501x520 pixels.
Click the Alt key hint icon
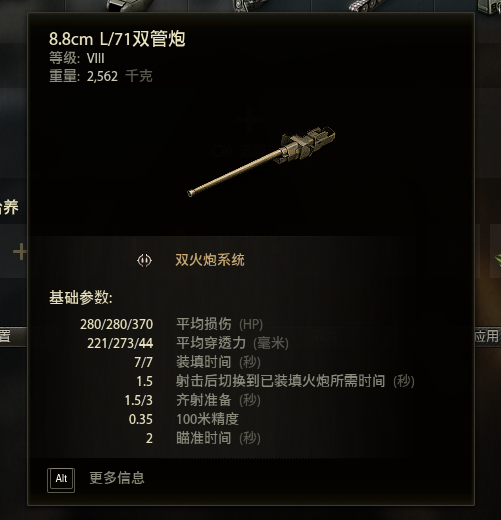coord(61,480)
